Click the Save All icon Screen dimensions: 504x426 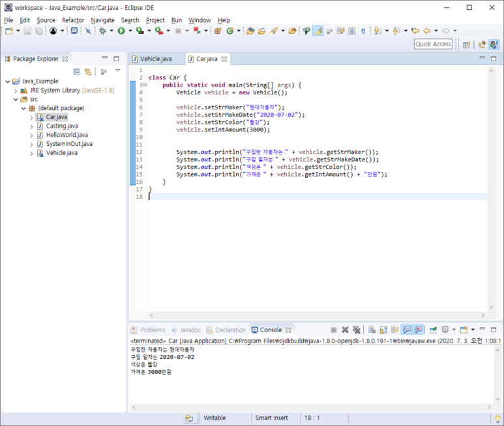click(39, 31)
